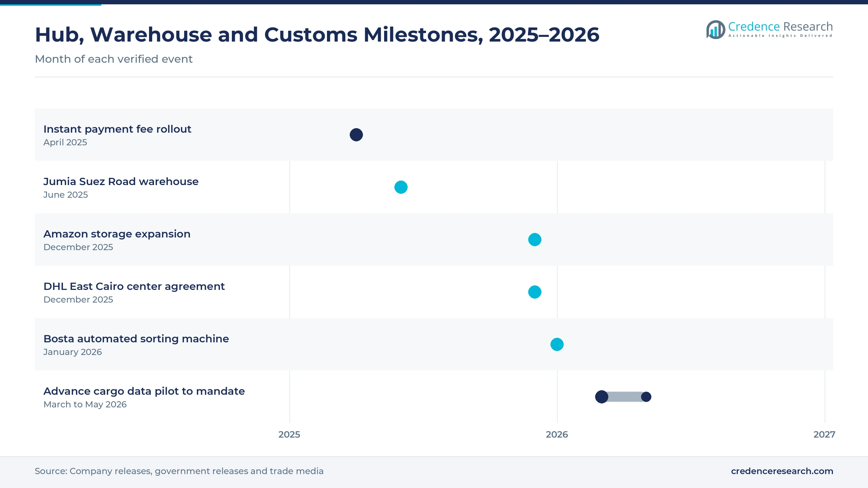The image size is (868, 488).
Task: Click the 'Month of each verified event' subtitle
Action: point(114,59)
